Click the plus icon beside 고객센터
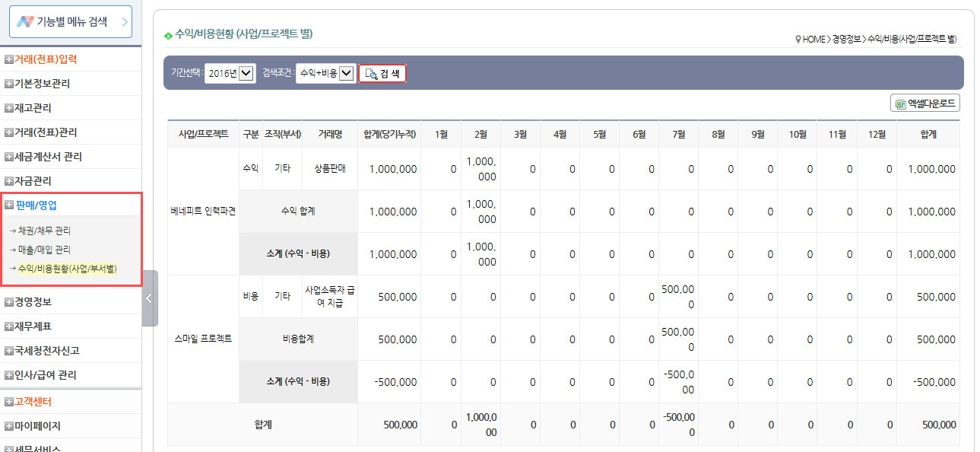The image size is (980, 452). point(8,403)
